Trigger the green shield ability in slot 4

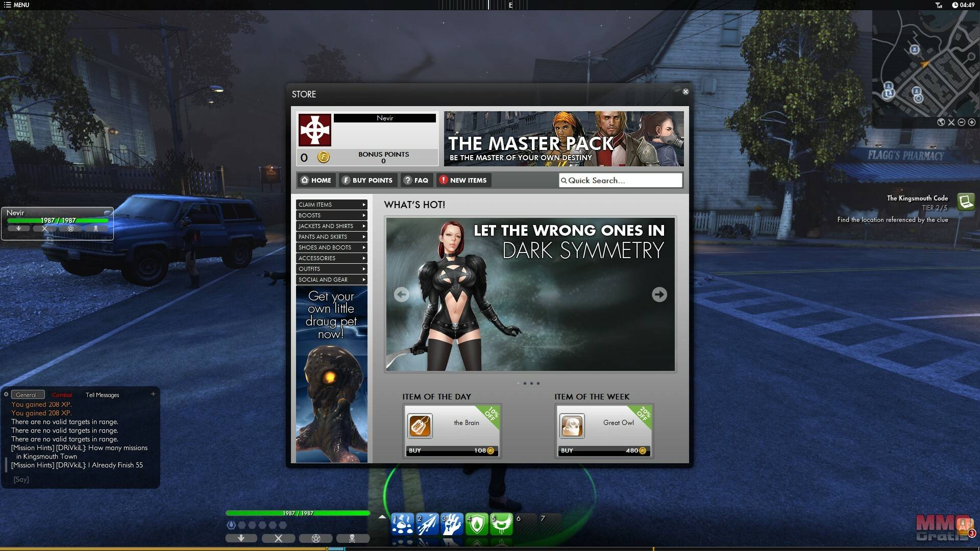[477, 524]
